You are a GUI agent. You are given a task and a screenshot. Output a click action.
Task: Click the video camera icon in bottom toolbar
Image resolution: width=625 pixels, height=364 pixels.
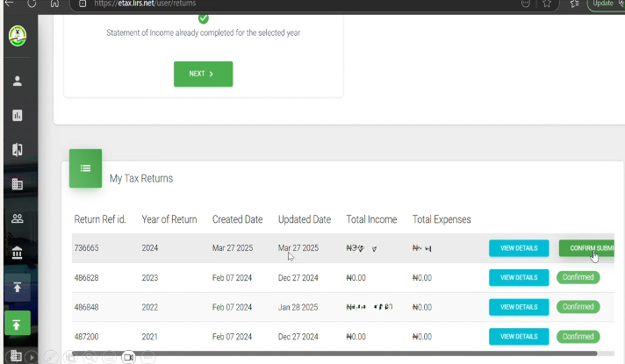[128, 357]
